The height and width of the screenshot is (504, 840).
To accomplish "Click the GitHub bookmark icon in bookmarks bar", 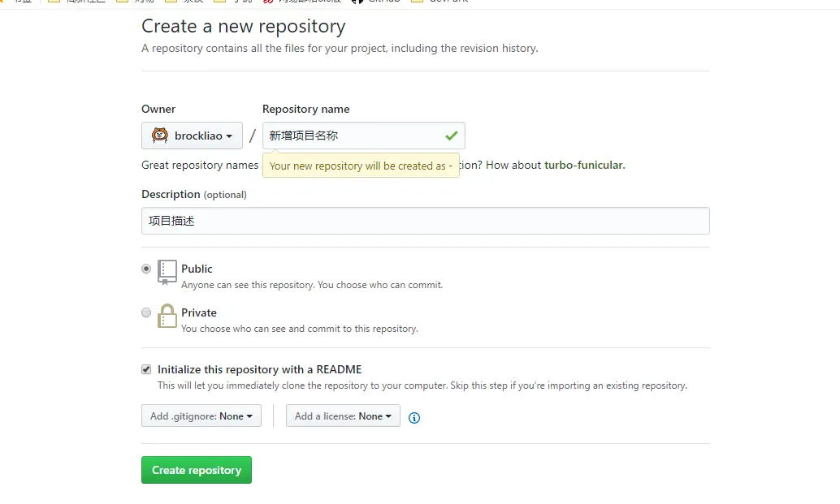I will (x=357, y=2).
